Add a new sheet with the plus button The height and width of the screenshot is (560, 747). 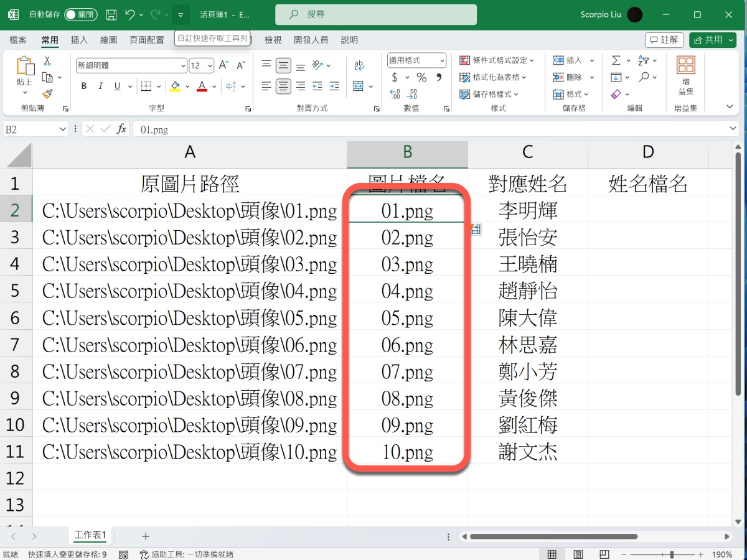tap(146, 536)
